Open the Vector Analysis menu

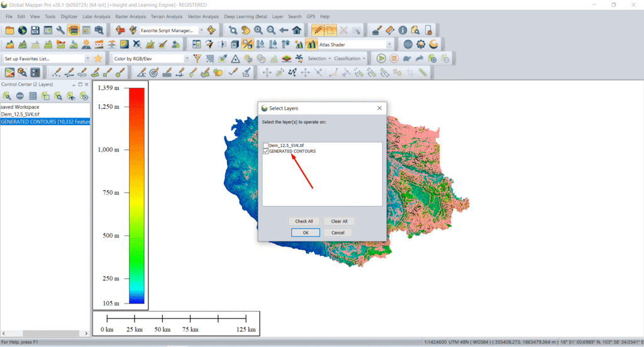coord(203,16)
